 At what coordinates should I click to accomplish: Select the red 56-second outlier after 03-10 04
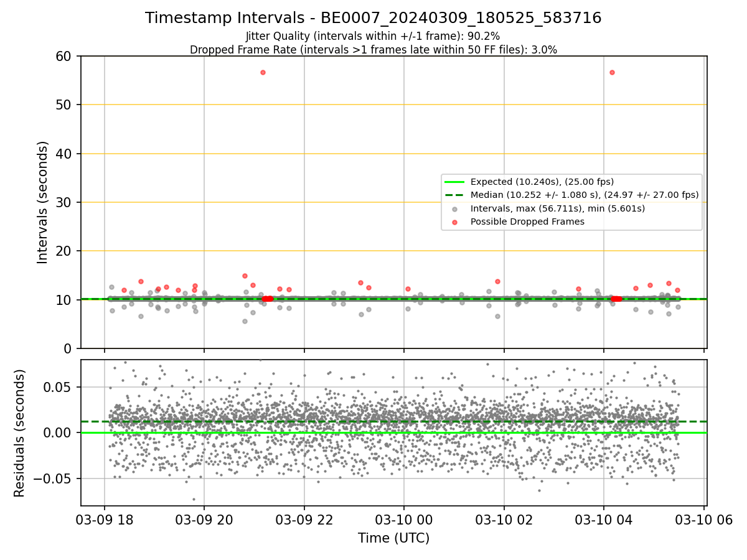612,72
